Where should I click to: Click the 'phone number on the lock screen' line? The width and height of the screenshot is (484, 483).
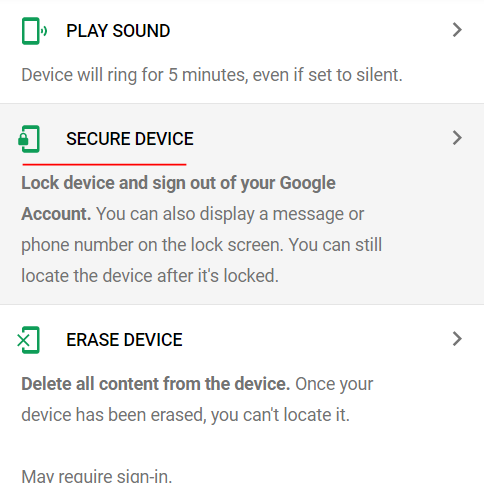[152, 245]
